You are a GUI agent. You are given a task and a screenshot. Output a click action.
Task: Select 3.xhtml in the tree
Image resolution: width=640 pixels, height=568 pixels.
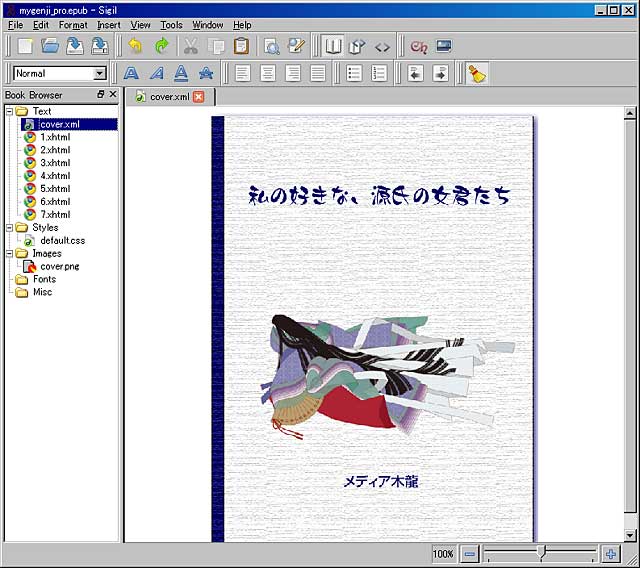pos(55,163)
